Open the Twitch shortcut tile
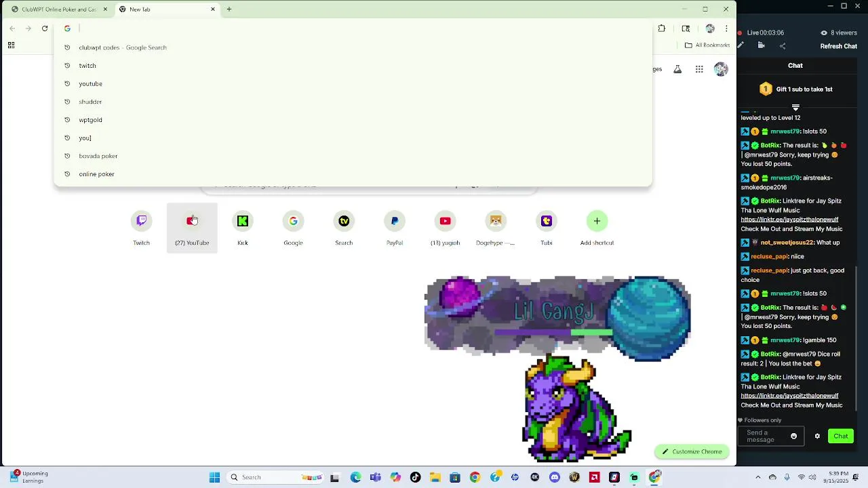 tap(141, 228)
